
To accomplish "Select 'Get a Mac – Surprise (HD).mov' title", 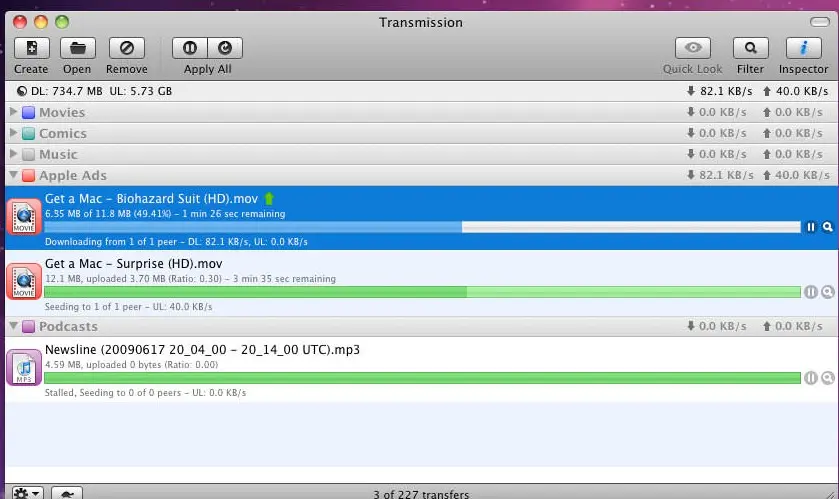I will (x=133, y=264).
